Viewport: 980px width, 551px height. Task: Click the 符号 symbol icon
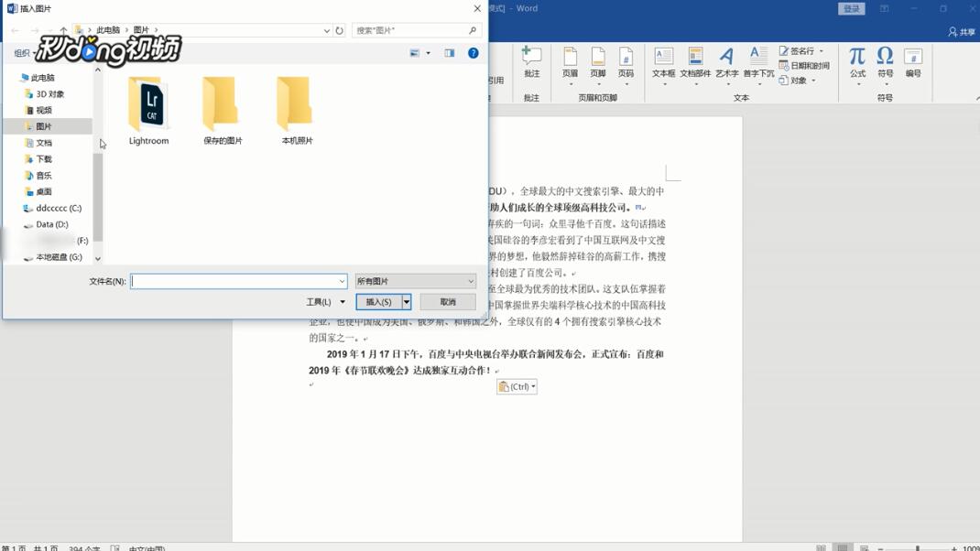[x=885, y=64]
